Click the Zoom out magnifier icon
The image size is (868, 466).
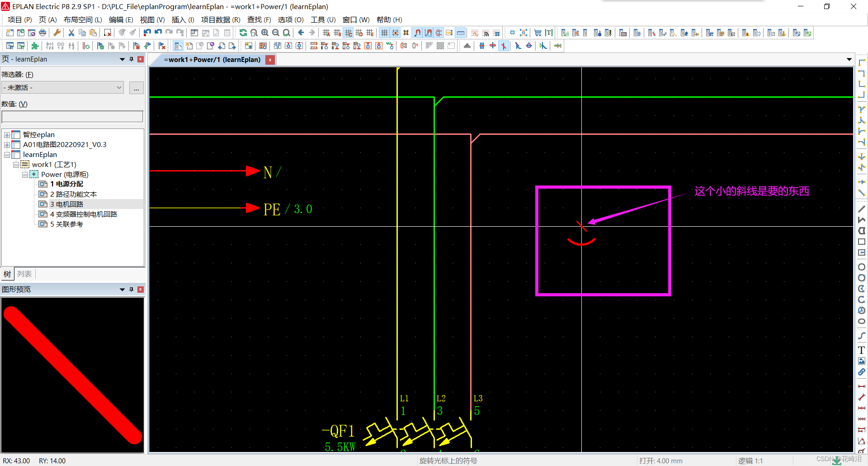point(276,33)
